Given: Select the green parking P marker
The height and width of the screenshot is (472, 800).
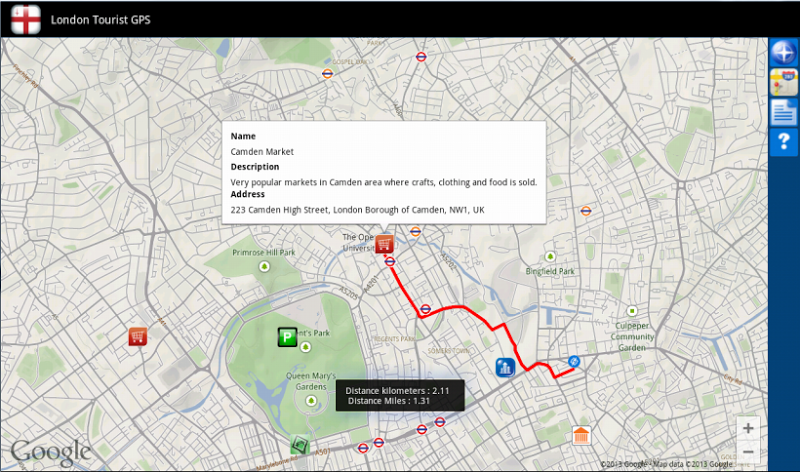Looking at the screenshot, I should click(287, 337).
